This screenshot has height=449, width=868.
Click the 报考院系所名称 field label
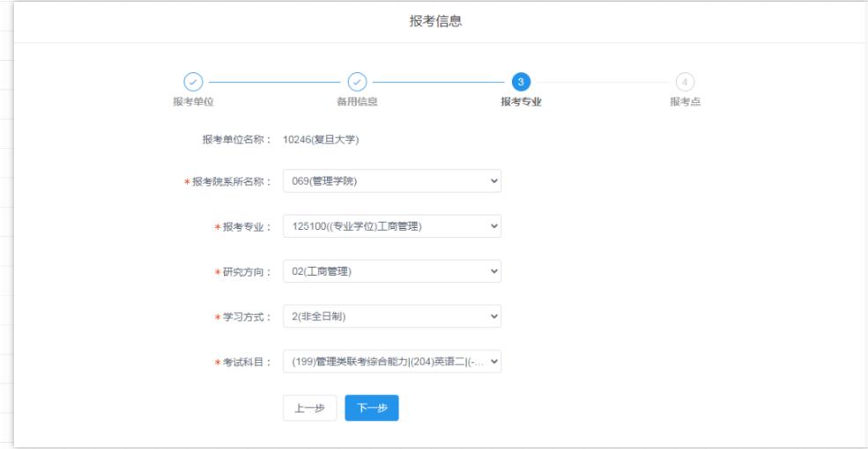pos(232,181)
